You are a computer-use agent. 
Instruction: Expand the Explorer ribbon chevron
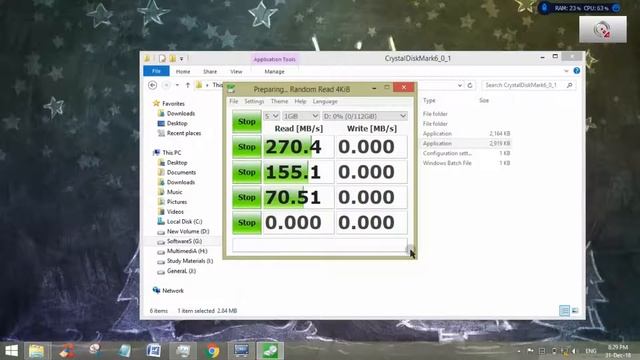(566, 71)
